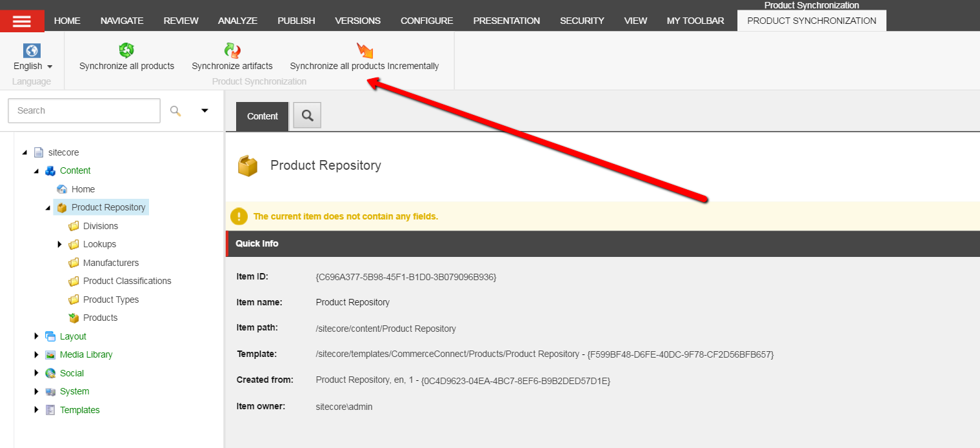Screen dimensions: 980x448
Task: Select the Home tree item label
Action: pyautogui.click(x=83, y=189)
